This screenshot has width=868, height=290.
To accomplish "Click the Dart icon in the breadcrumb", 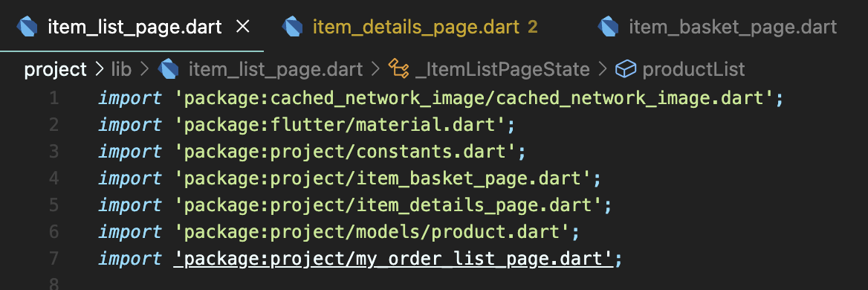I will pos(168,69).
